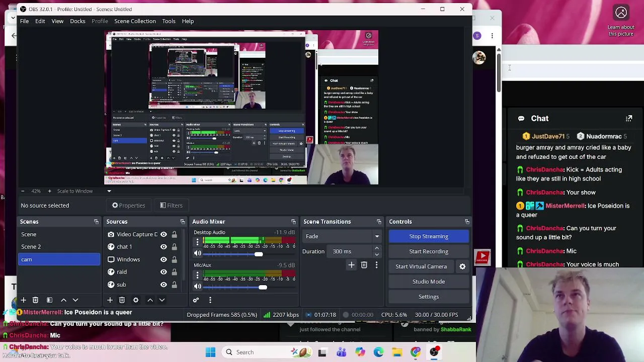Move the selected source down
Viewport: 644px width, 362px height.
coord(162,300)
